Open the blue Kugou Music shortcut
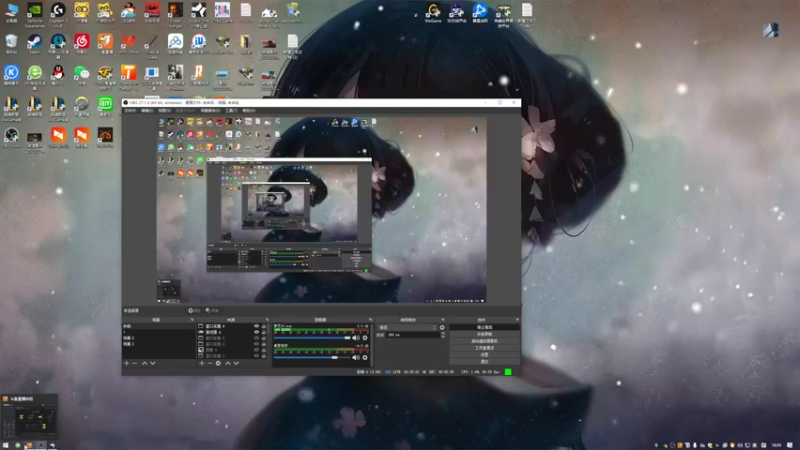The image size is (800, 450). tap(11, 76)
